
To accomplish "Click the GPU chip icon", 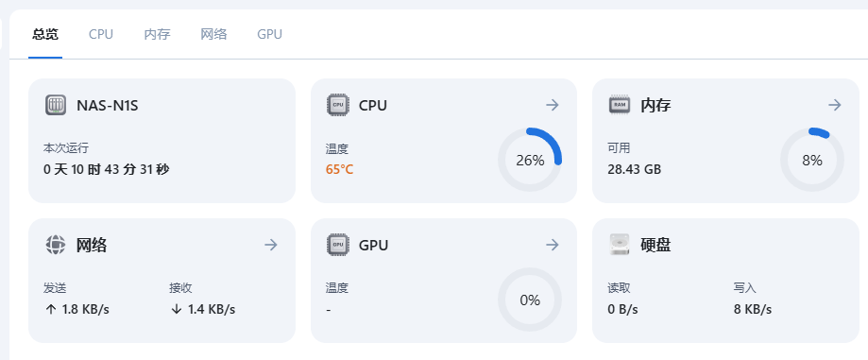I will [338, 244].
